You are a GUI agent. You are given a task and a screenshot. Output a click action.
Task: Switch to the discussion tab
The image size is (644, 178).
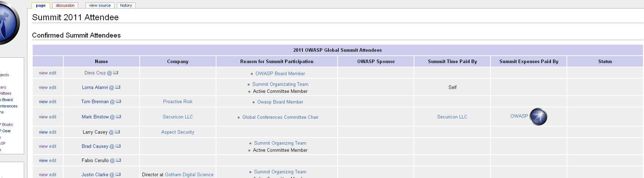point(65,5)
